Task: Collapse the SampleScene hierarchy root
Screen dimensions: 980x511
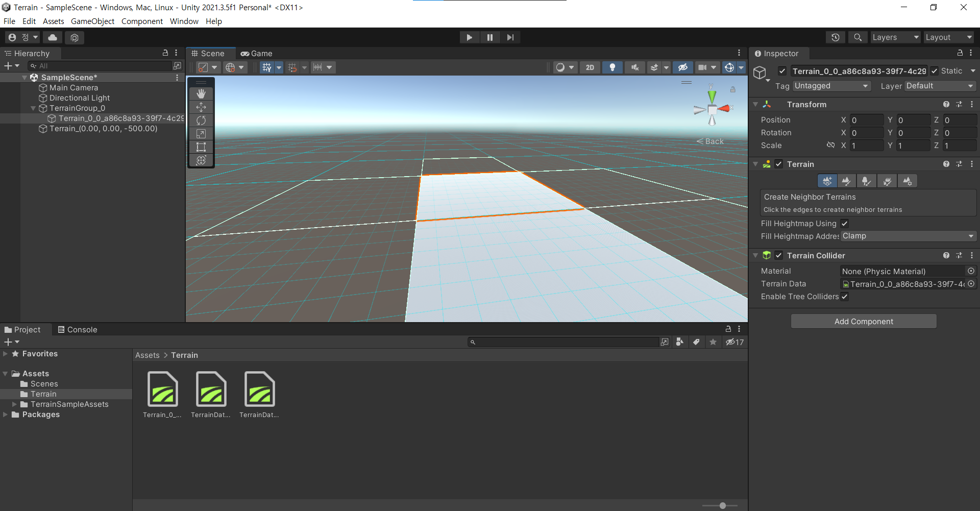Action: [24, 78]
